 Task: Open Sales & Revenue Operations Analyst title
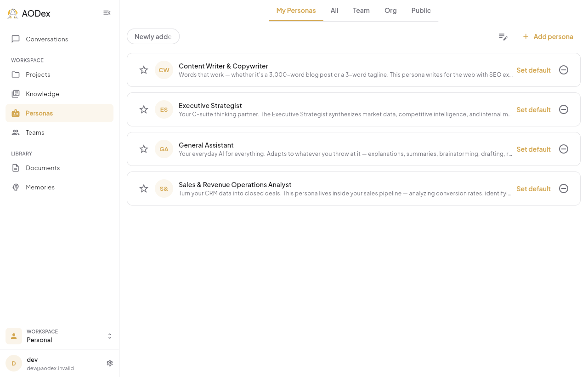(x=235, y=185)
